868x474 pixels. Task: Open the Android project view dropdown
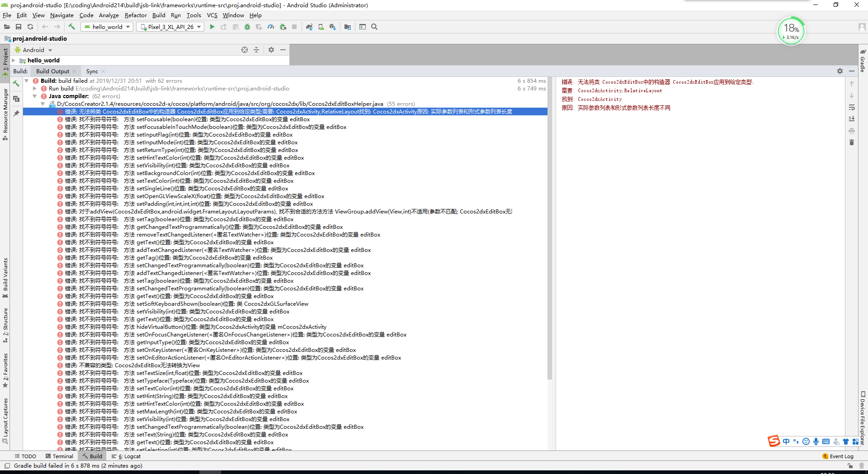click(x=34, y=50)
